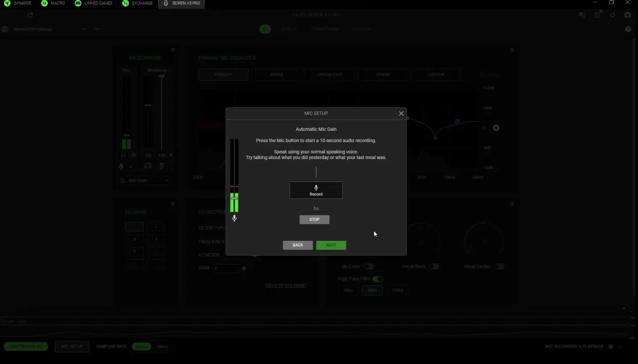The height and width of the screenshot is (364, 638).
Task: Select the CUSTOM equalizer preset
Action: coord(436,75)
